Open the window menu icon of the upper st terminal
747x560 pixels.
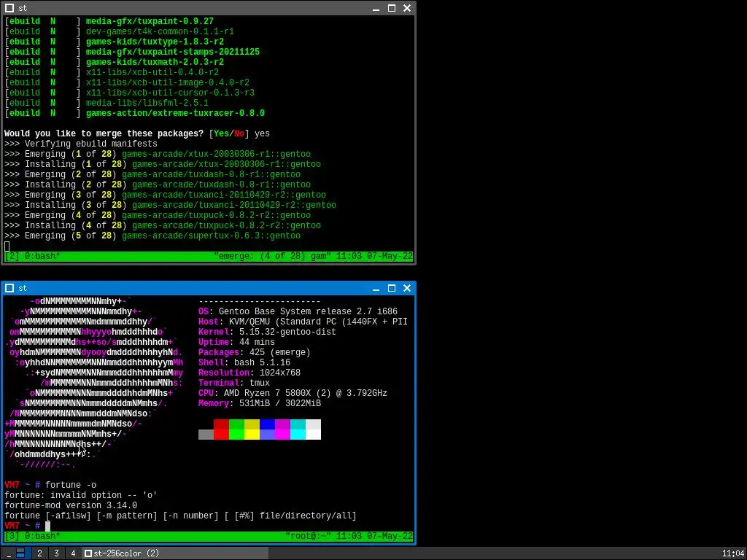[x=9, y=8]
